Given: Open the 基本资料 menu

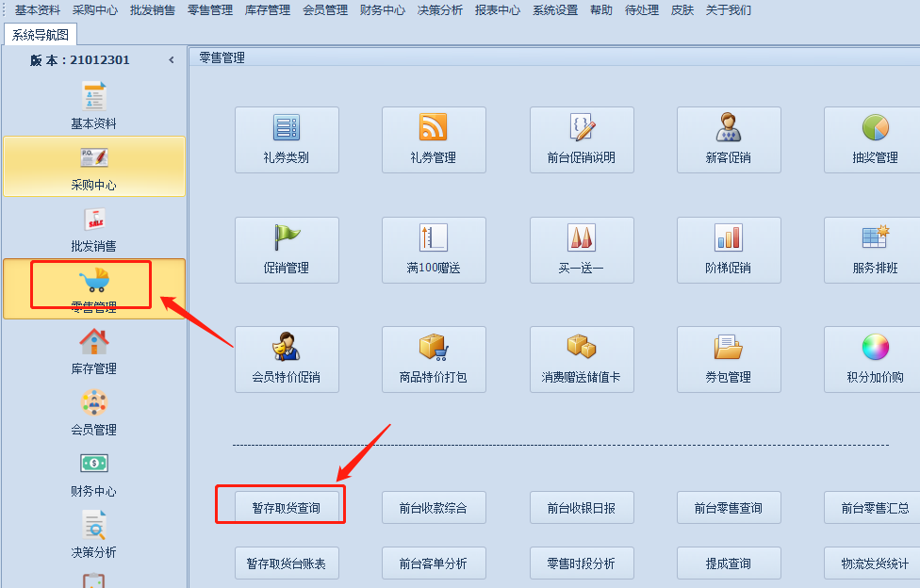Looking at the screenshot, I should tap(38, 10).
